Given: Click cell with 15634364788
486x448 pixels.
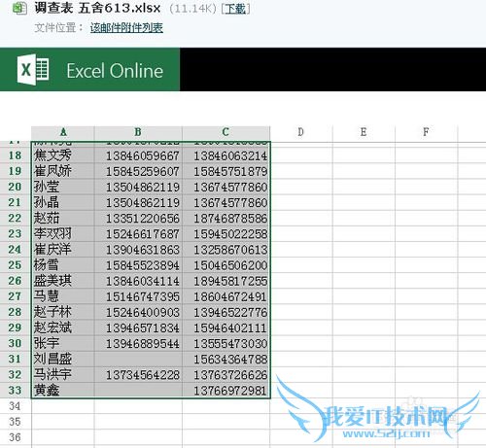Looking at the screenshot, I should 226,359.
